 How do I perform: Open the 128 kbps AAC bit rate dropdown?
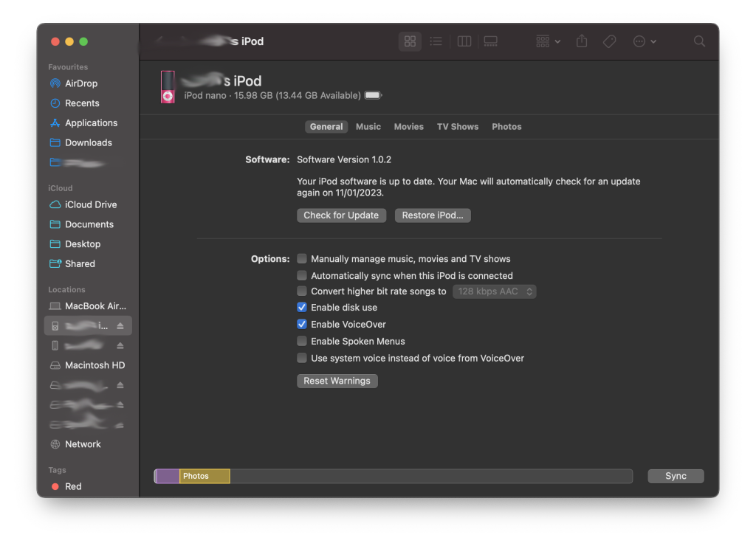(494, 291)
